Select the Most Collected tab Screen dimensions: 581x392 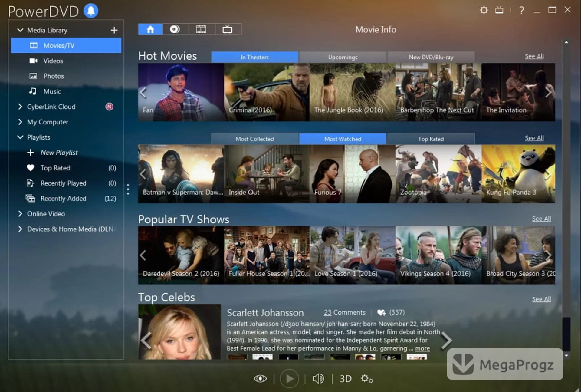[254, 139]
